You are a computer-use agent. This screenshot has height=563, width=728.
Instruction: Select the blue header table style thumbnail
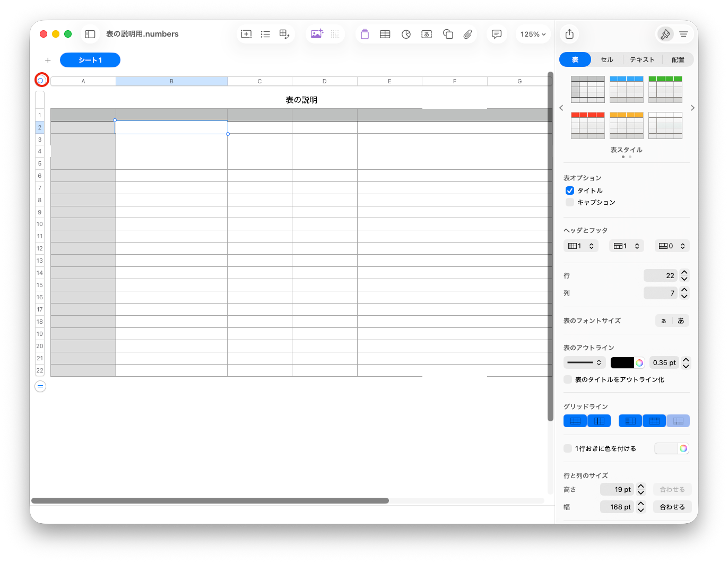(x=627, y=89)
